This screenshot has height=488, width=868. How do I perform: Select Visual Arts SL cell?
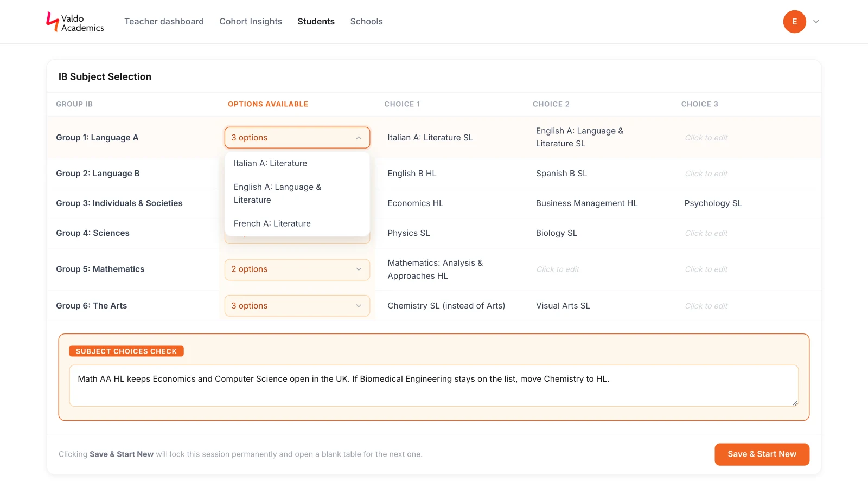pos(563,306)
